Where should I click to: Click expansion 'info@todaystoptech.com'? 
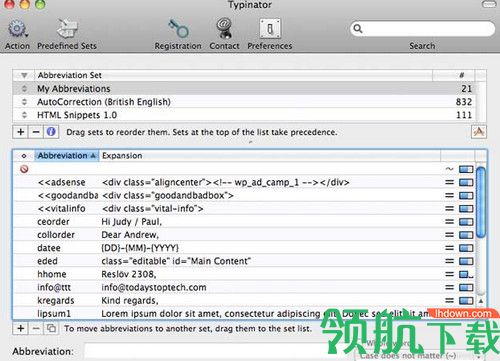pos(154,287)
